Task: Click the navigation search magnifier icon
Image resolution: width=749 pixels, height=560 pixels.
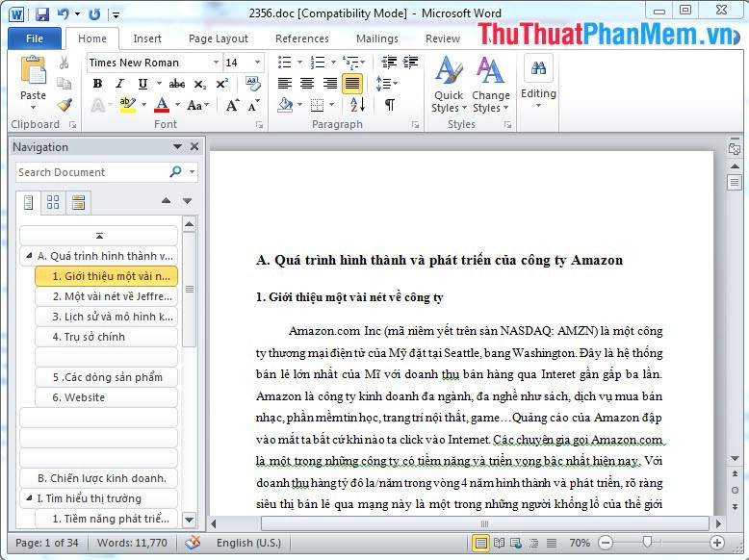Action: [176, 171]
